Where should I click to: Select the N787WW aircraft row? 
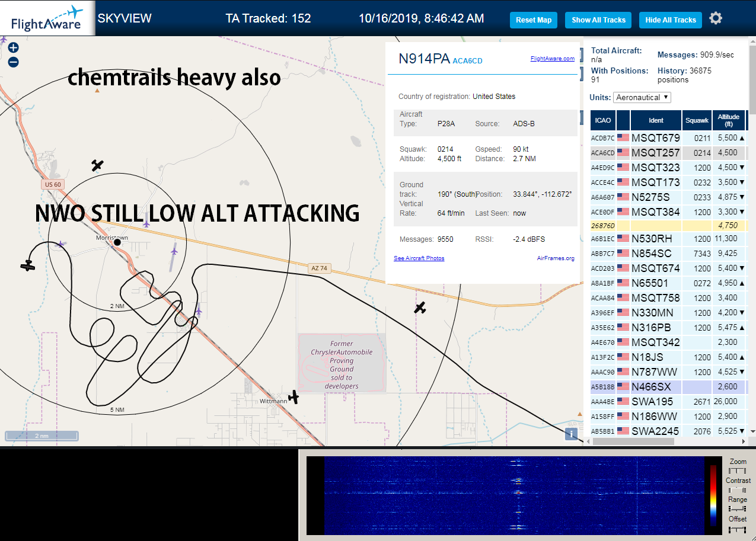click(x=668, y=372)
